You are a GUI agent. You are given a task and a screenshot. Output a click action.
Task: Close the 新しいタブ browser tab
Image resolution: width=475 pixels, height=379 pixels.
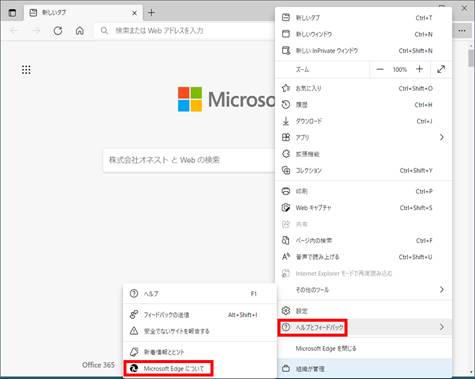pos(134,13)
